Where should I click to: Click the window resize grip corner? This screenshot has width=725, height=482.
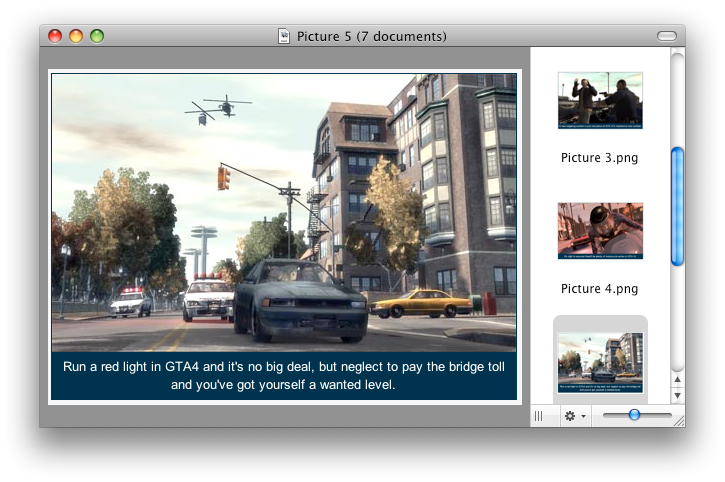pos(679,421)
